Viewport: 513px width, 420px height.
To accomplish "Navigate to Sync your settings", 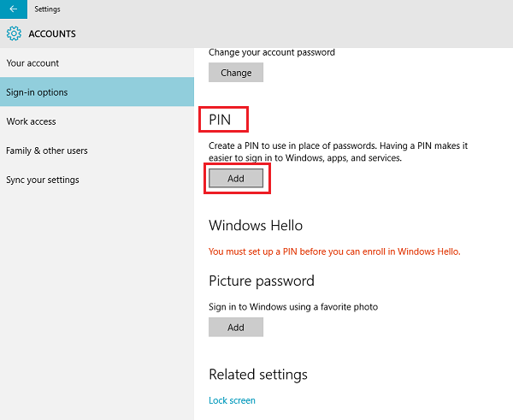I will (x=43, y=180).
